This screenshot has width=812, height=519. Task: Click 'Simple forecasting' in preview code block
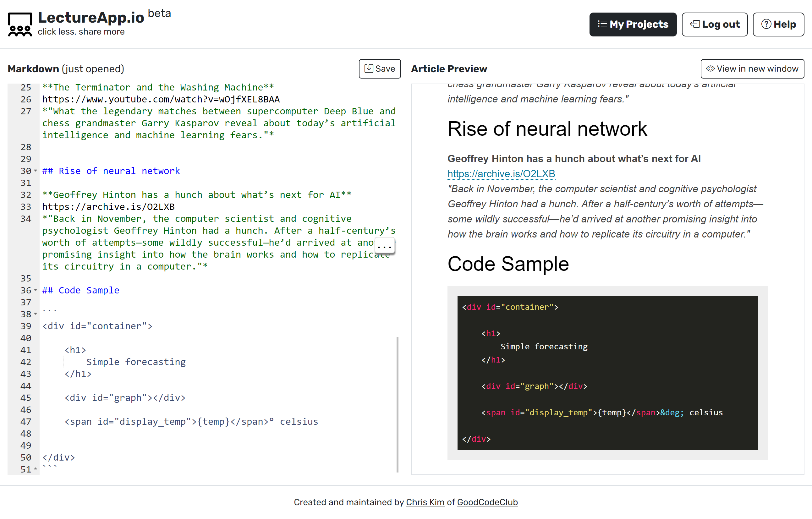(x=544, y=346)
